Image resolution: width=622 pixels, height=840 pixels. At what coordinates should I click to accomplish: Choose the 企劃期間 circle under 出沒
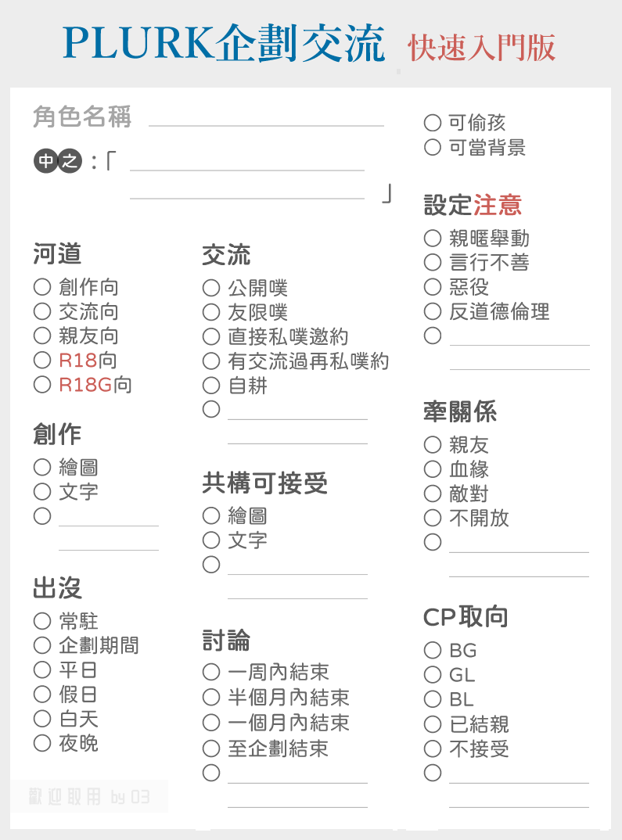click(x=42, y=645)
